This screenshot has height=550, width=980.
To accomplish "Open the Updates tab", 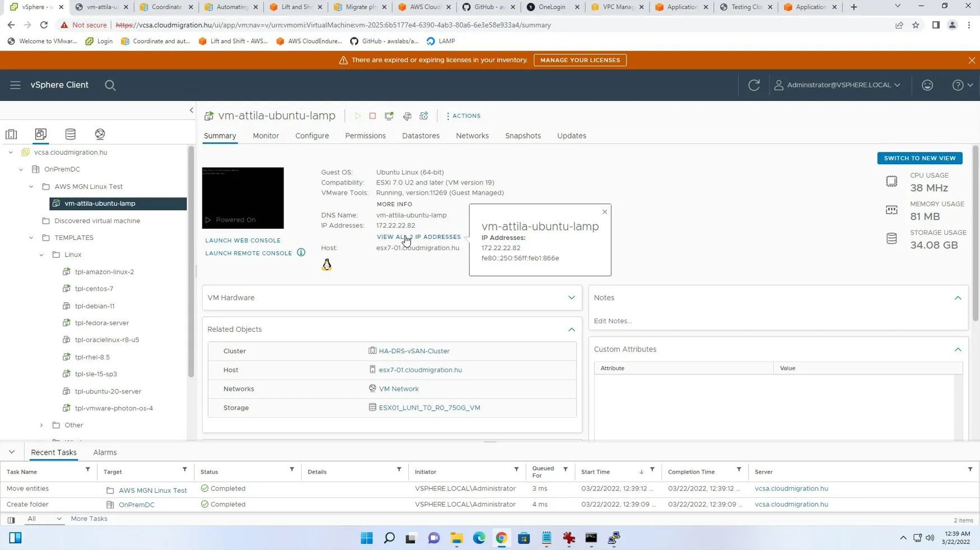I will [x=572, y=136].
